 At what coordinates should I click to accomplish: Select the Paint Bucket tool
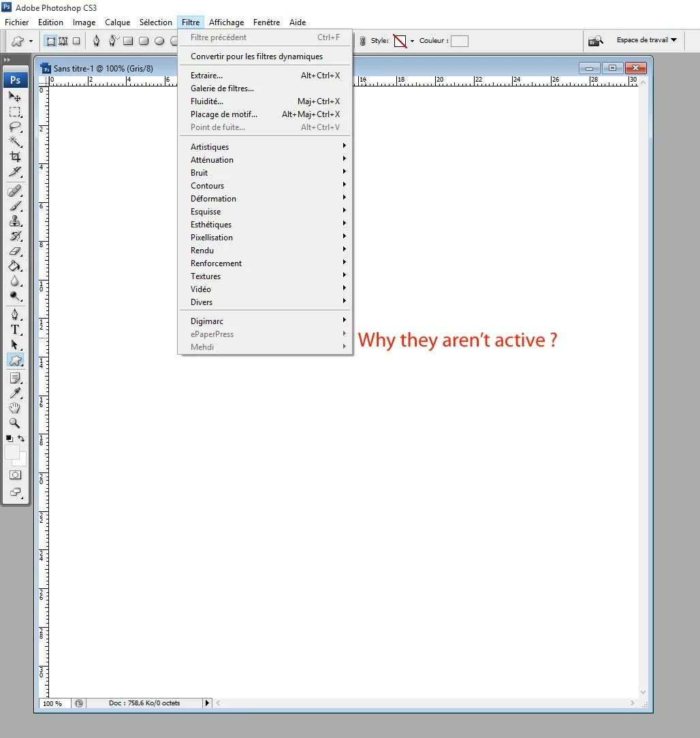[15, 266]
